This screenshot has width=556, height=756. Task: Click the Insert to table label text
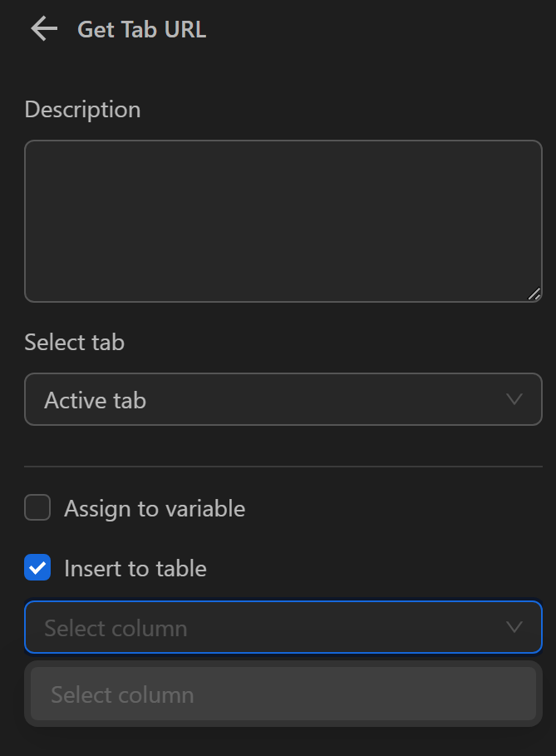pyautogui.click(x=135, y=568)
